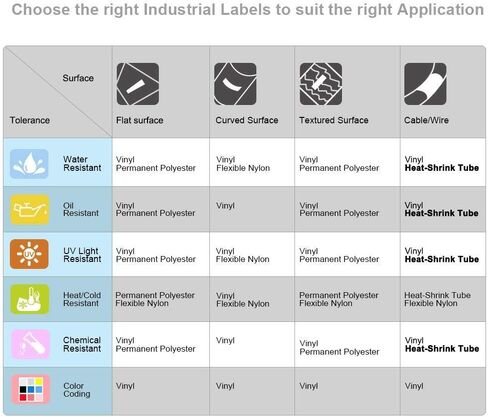This screenshot has width=488, height=417.
Task: Click the Heat-Shrink Tube text in Water Resistant row
Action: pyautogui.click(x=442, y=168)
